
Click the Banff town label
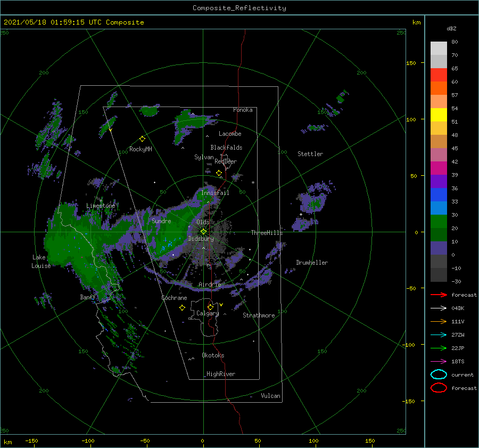click(x=88, y=297)
